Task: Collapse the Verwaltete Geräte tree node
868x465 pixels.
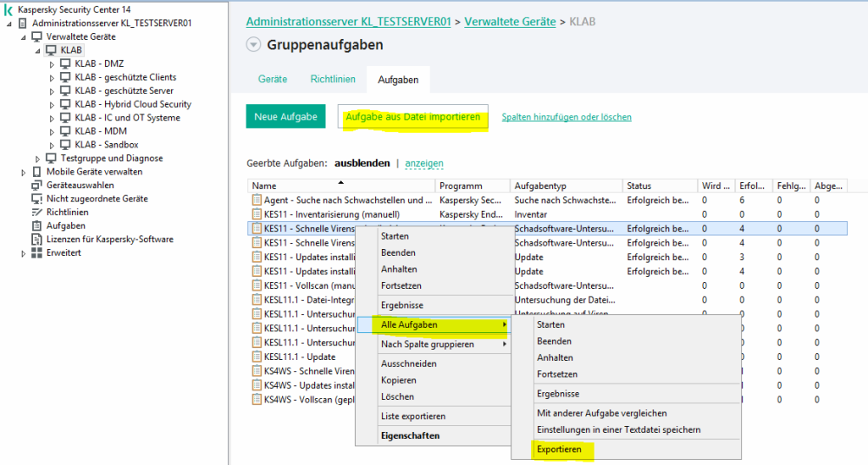Action: [23, 37]
